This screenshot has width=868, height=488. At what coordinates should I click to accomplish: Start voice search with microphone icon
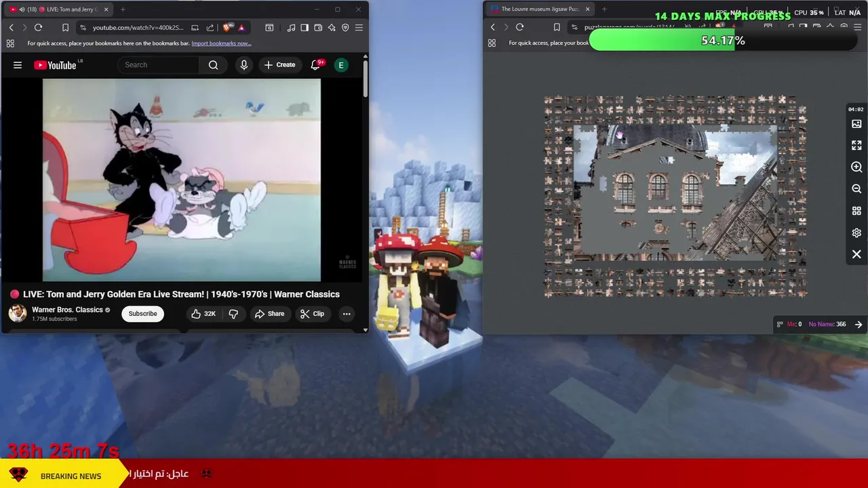244,65
